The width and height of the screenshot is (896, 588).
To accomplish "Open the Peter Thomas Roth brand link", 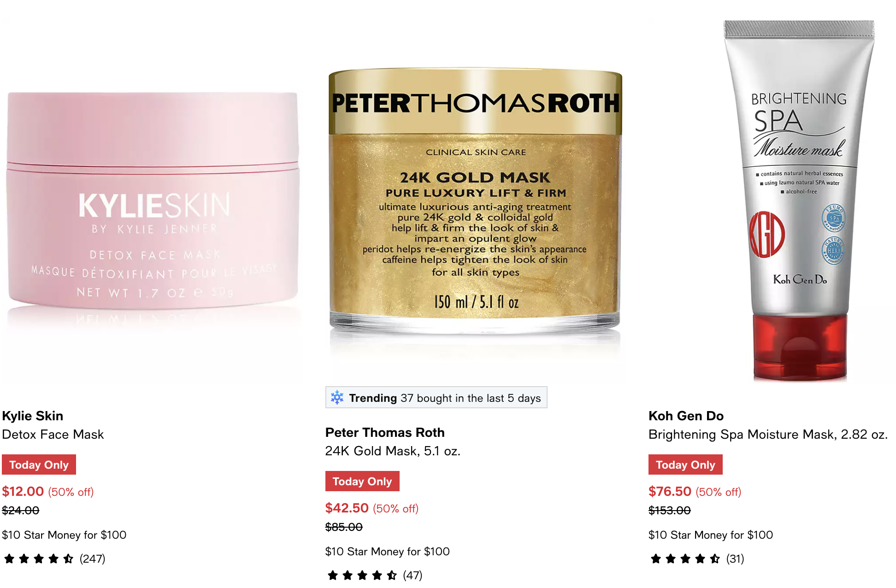I will tap(385, 432).
